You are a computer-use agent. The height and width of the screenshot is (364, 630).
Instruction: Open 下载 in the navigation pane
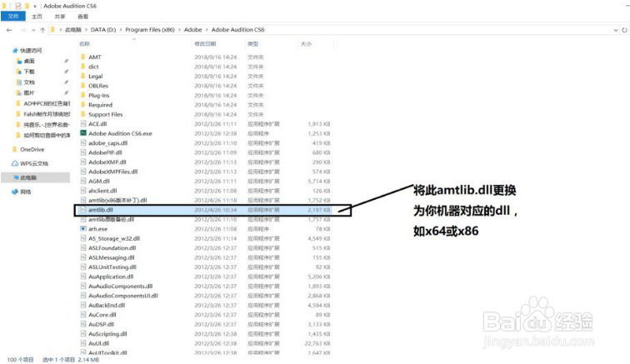[29, 72]
